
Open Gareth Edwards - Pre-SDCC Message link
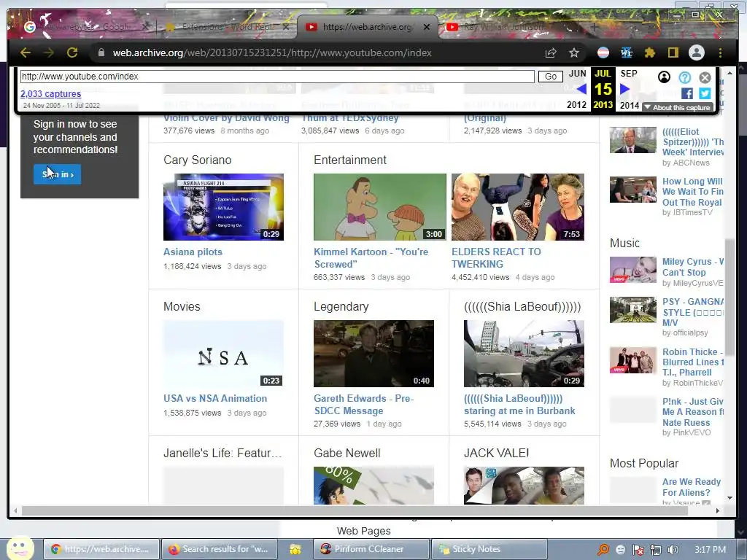(363, 404)
